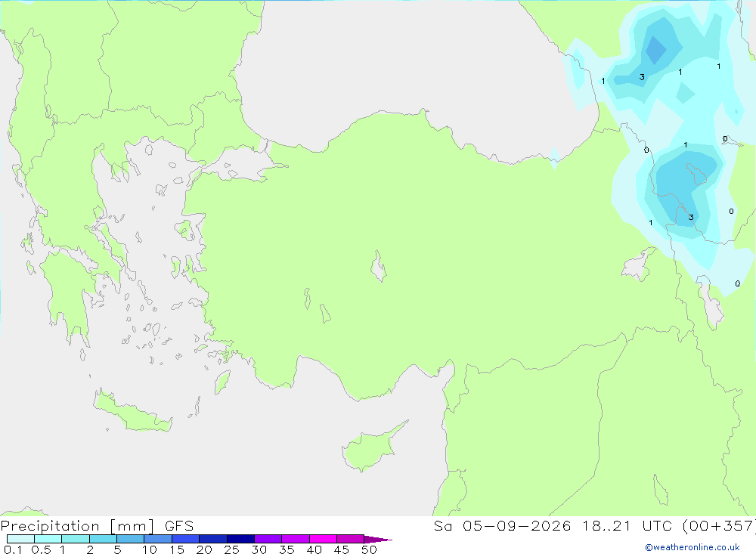Pick the 45 to 50 legend swatch
Screen dimensions: 756x554
[x=351, y=539]
